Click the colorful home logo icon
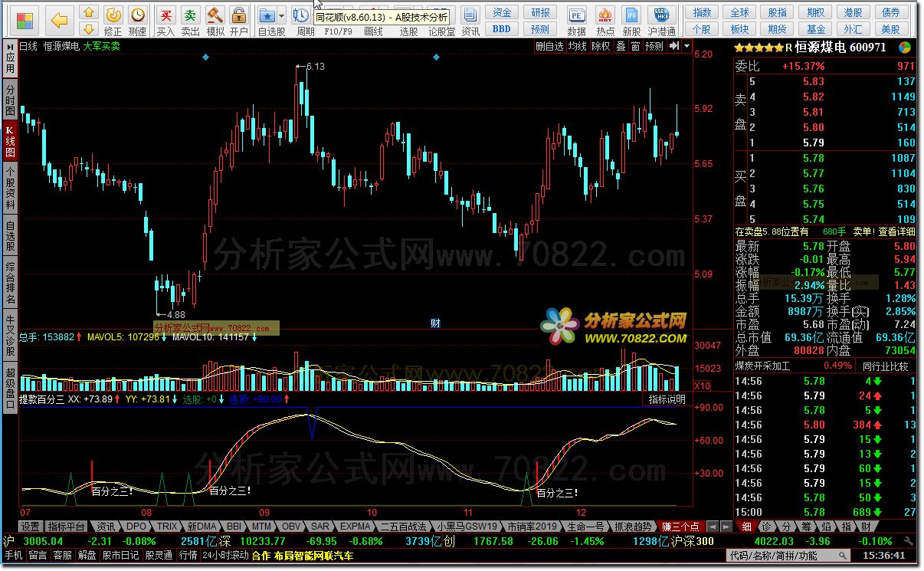Image resolution: width=924 pixels, height=571 pixels. click(x=24, y=19)
